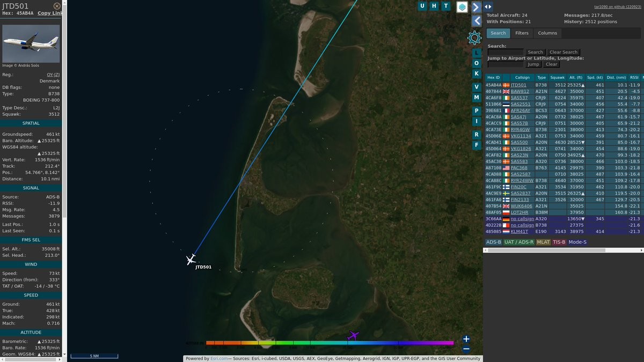Image resolution: width=644 pixels, height=362 pixels.
Task: Sort table by Callsign column
Action: (x=522, y=78)
